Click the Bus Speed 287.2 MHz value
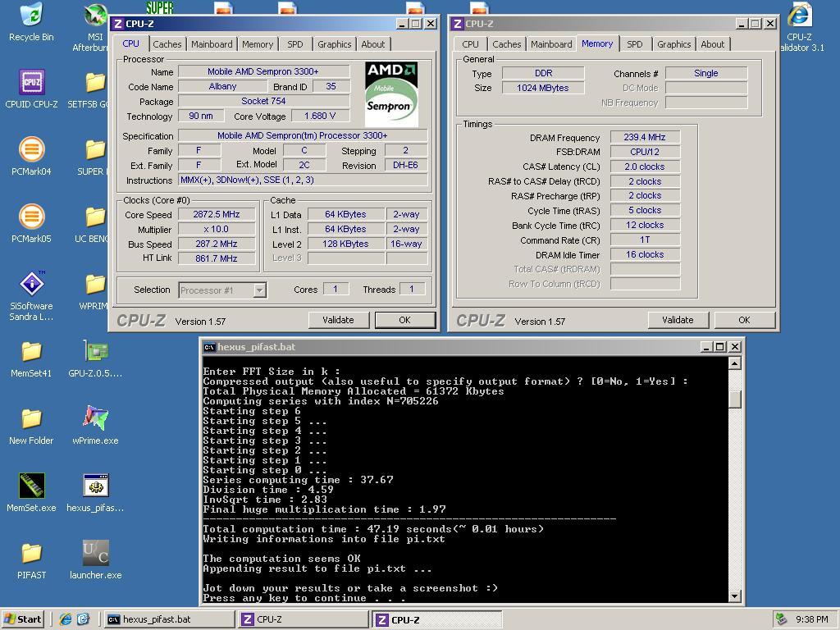 click(217, 244)
